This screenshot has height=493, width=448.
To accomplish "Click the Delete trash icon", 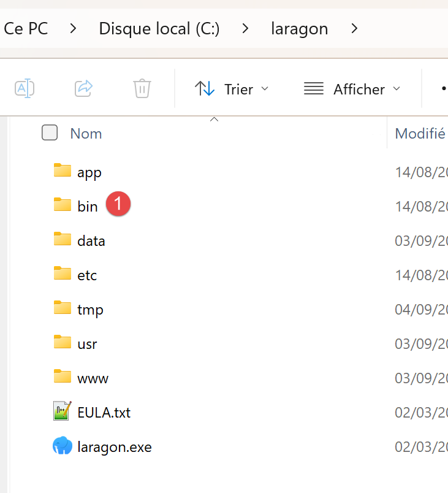I will 142,88.
